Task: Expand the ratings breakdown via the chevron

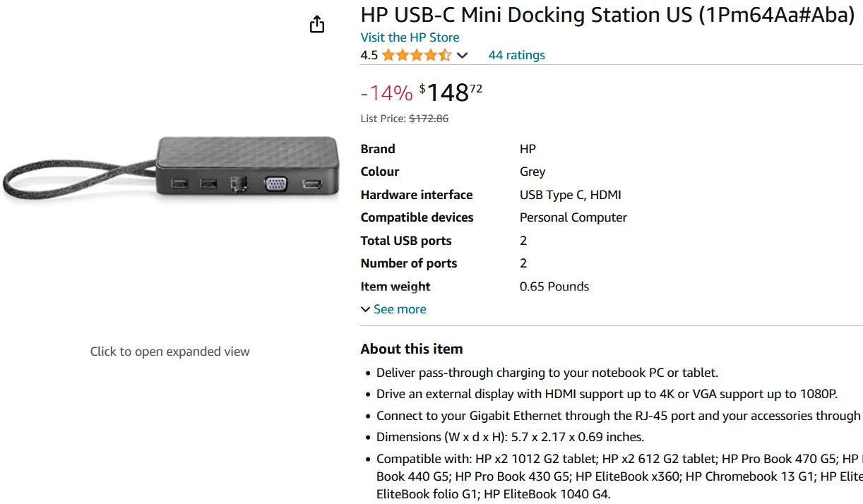Action: click(x=463, y=55)
